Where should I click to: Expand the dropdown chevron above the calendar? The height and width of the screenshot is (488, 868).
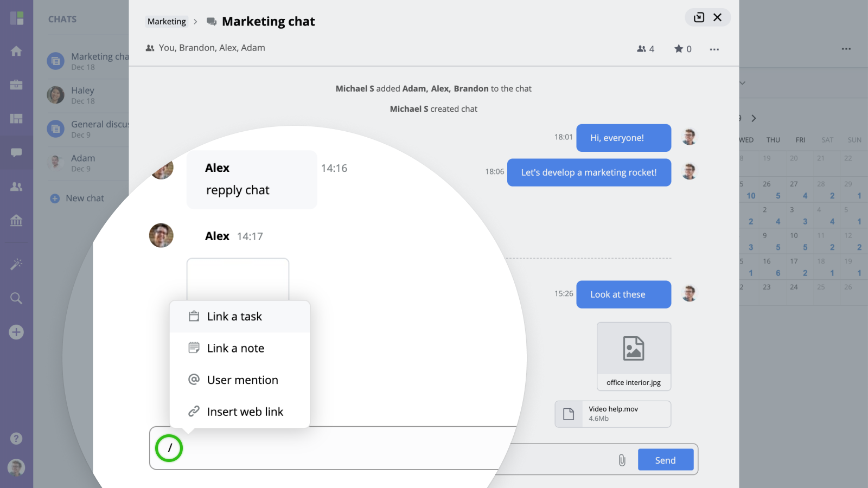tap(742, 83)
